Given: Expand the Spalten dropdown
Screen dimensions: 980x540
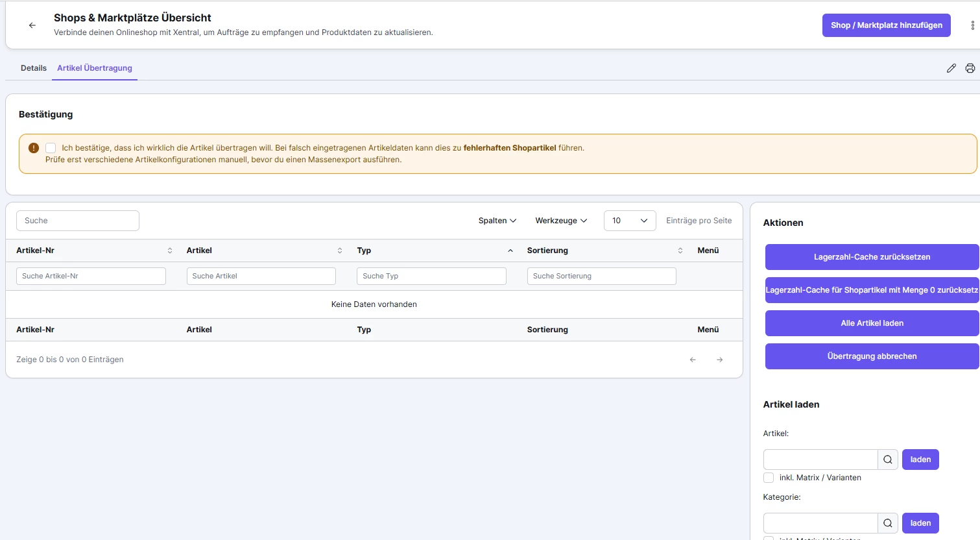Looking at the screenshot, I should tap(497, 221).
